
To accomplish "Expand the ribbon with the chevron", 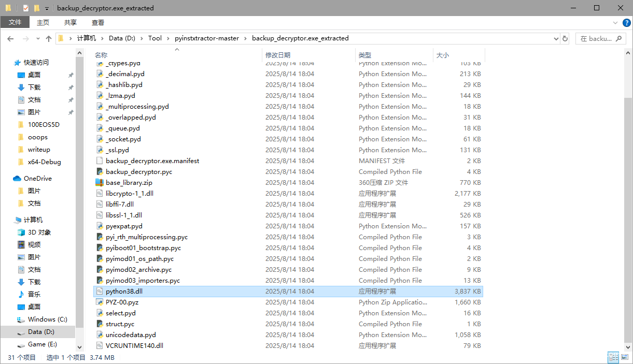I will tap(615, 23).
